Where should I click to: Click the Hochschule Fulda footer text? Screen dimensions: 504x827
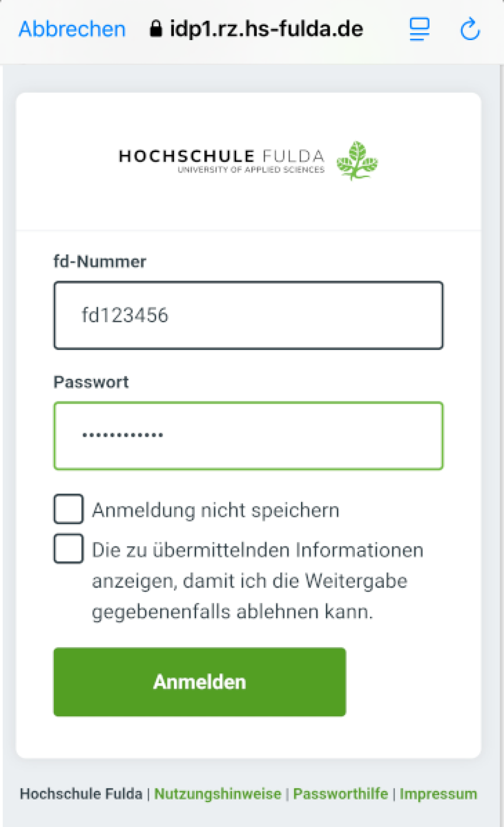[81, 794]
